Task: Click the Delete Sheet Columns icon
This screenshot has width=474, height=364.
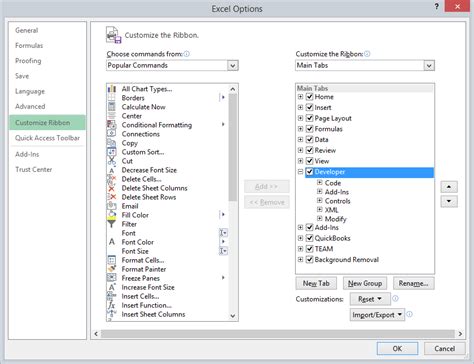Action: [112, 188]
